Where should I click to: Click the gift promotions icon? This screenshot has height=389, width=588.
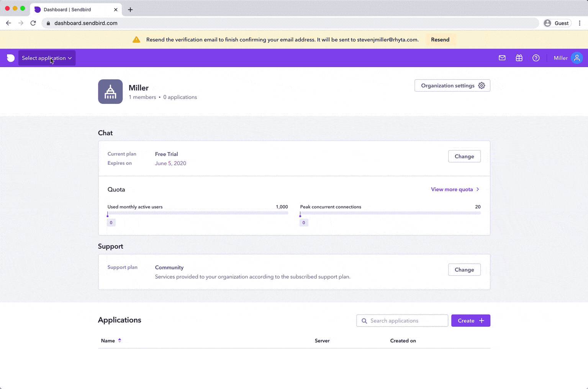(519, 58)
